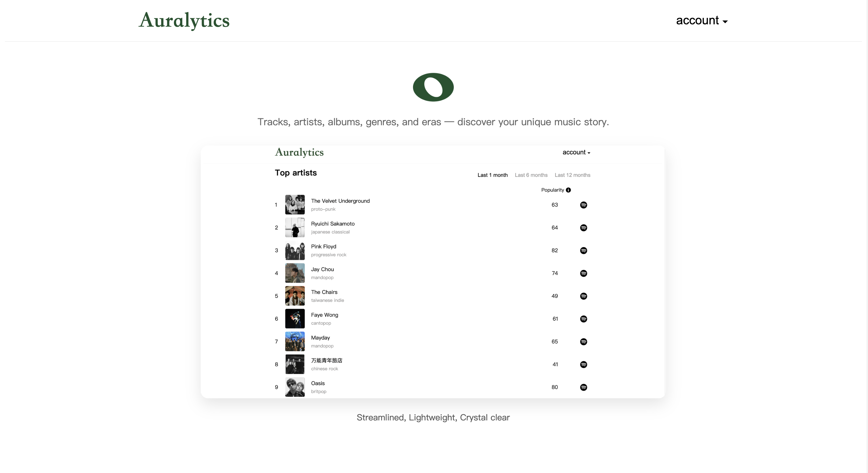Viewport: 868px width, 473px height.
Task: Open The Velvet Underground on Spotify
Action: click(x=584, y=205)
